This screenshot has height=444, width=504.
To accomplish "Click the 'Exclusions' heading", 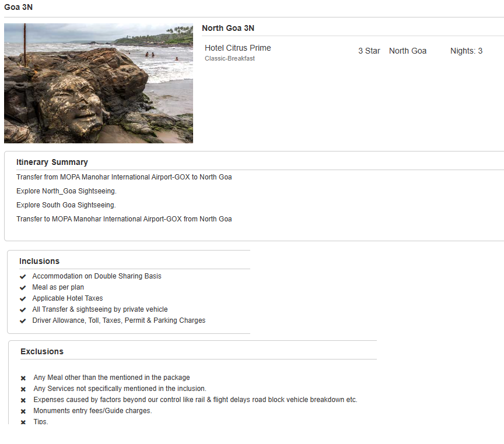I will pyautogui.click(x=42, y=351).
